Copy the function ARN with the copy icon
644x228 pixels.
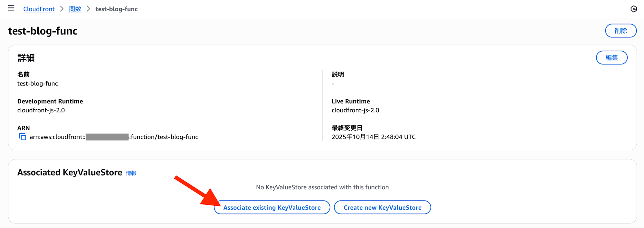23,137
